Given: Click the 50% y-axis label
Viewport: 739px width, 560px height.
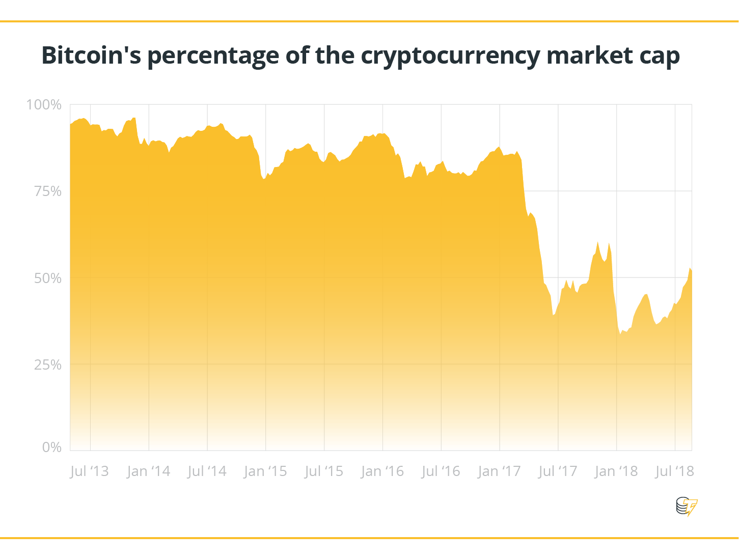Looking at the screenshot, I should (47, 278).
